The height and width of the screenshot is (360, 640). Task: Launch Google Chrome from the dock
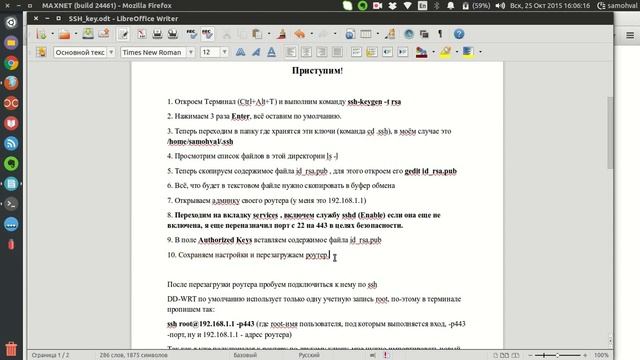point(11,63)
